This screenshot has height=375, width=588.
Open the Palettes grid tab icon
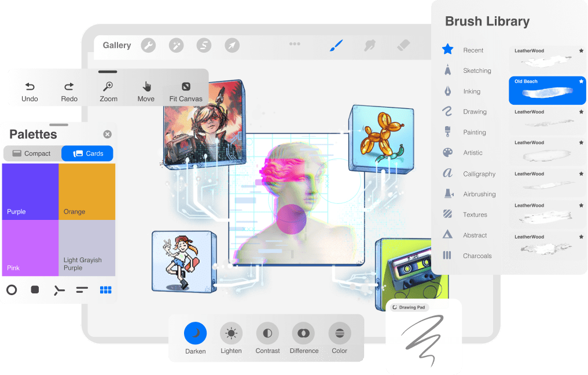(105, 290)
